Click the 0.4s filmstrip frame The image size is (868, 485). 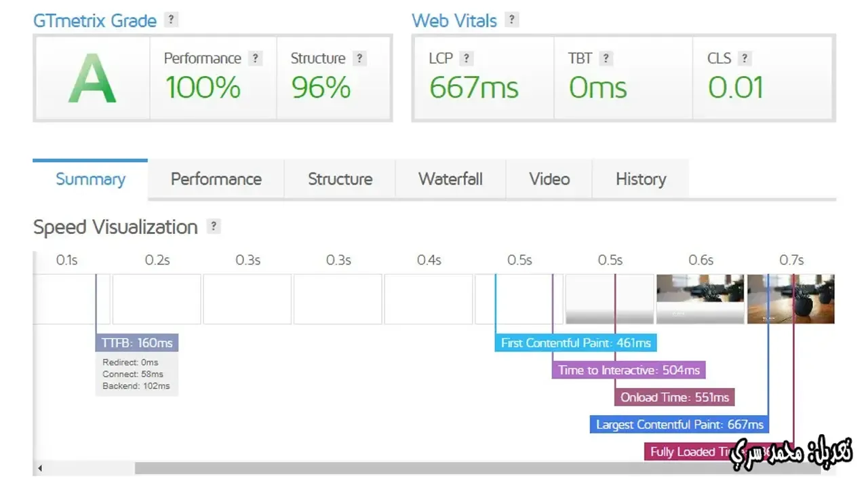tap(429, 299)
